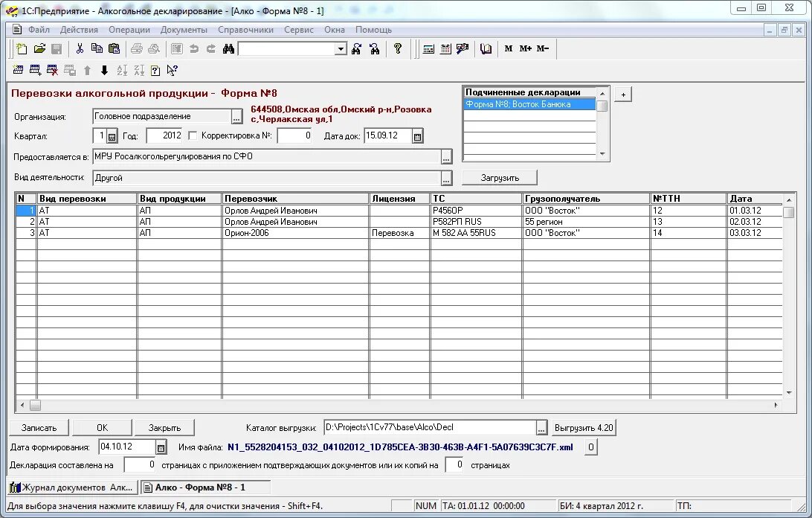
Task: Click the M memory button
Action: pos(509,48)
